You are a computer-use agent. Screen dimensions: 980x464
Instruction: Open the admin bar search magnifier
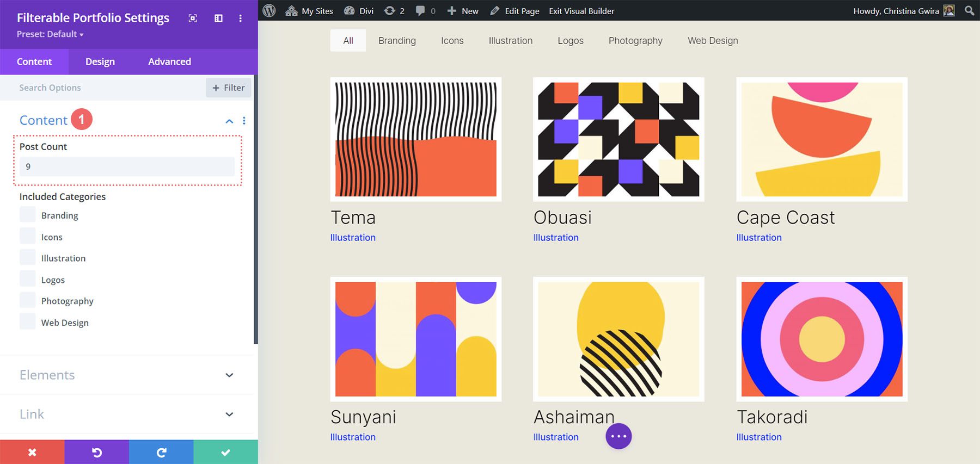point(969,11)
